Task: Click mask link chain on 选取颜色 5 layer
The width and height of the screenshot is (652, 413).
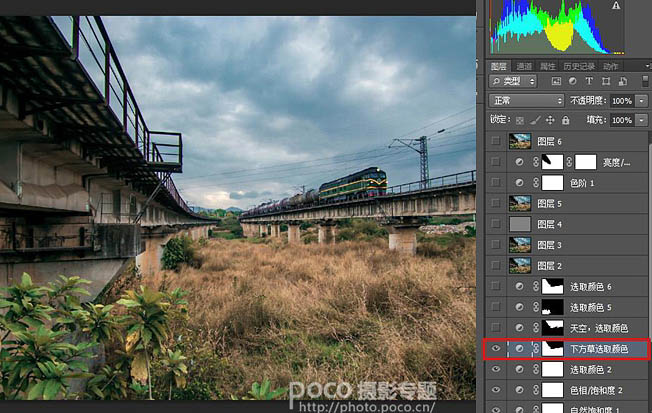Action: pyautogui.click(x=536, y=307)
